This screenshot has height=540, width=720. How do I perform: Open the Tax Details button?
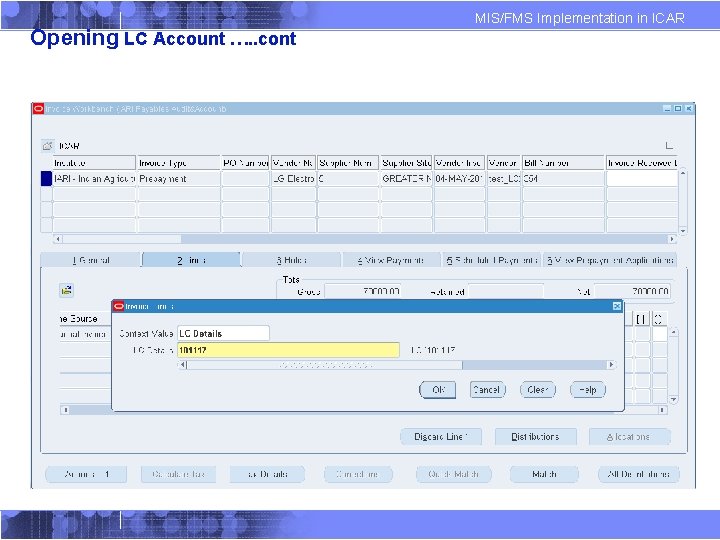267,474
